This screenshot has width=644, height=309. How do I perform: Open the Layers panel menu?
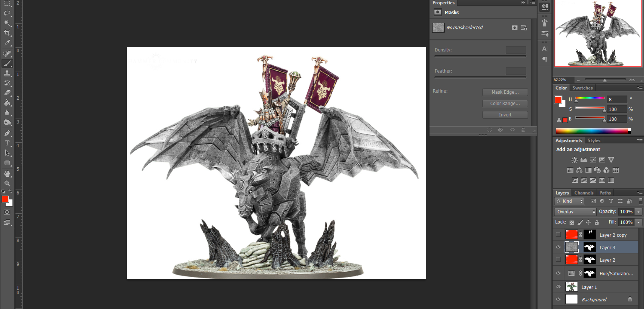pos(640,192)
